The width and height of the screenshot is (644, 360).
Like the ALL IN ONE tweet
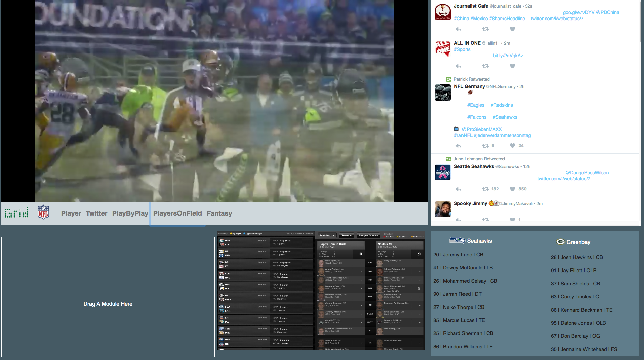[512, 66]
